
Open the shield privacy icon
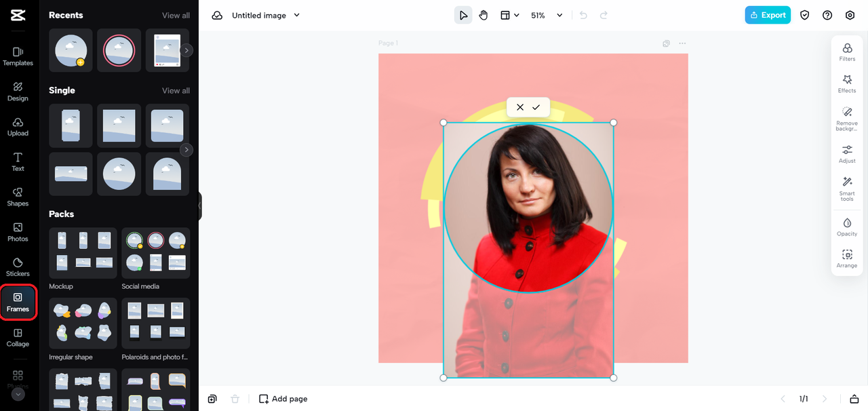pyautogui.click(x=805, y=15)
